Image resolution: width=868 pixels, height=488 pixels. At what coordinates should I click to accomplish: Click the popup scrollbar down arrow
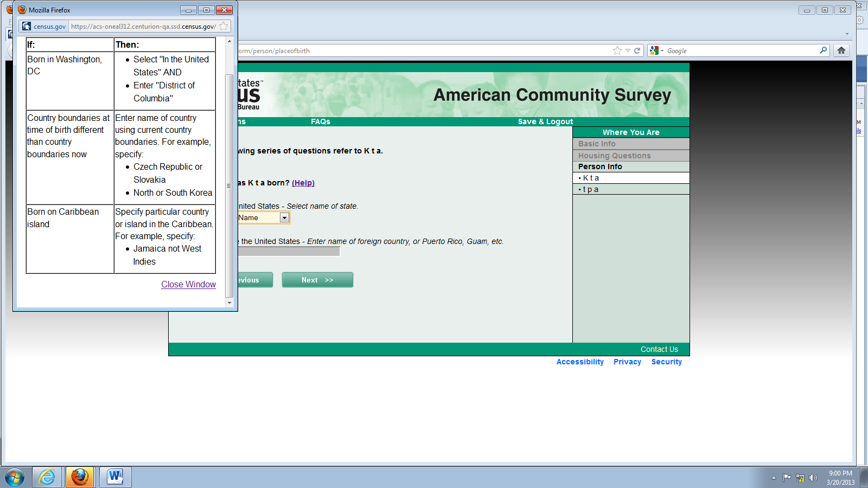(229, 303)
